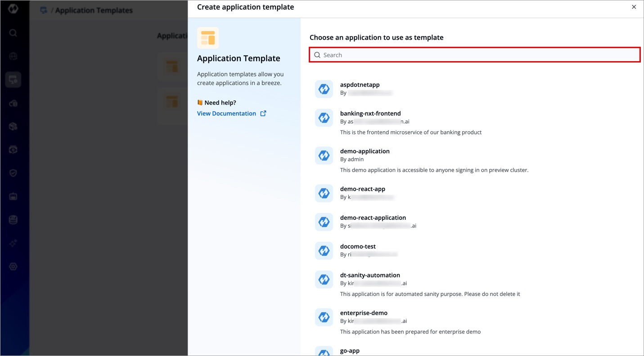Choose the demo-application template entry

[365, 151]
